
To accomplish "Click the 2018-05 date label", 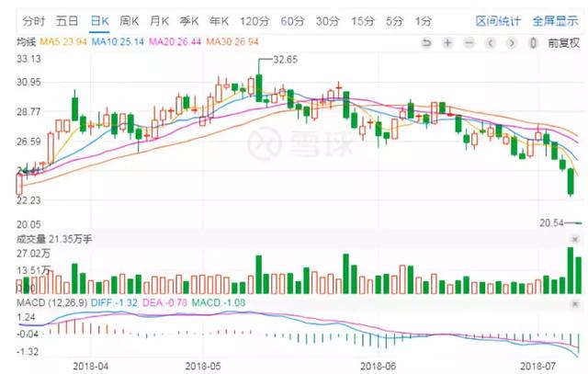I will [x=203, y=366].
